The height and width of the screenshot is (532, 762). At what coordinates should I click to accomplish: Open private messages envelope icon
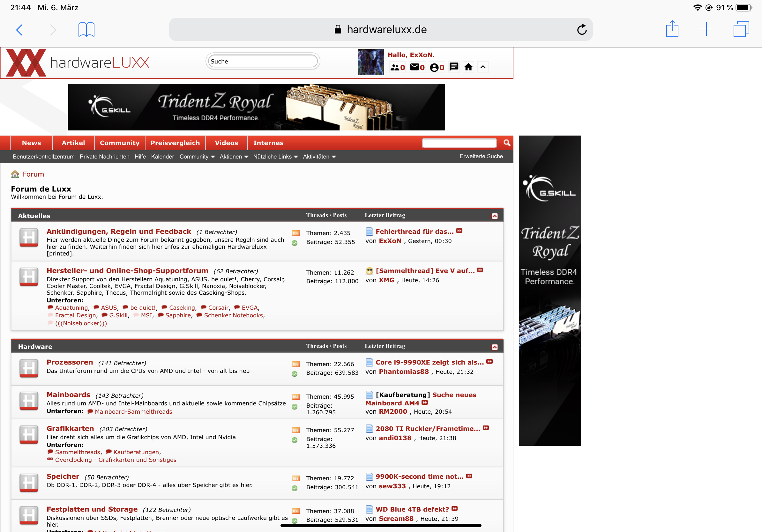click(x=417, y=67)
